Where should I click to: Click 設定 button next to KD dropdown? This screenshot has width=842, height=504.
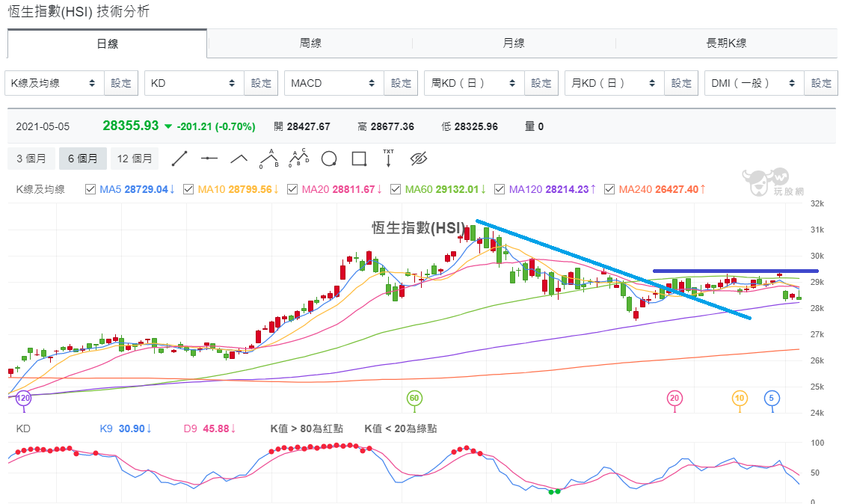point(261,83)
